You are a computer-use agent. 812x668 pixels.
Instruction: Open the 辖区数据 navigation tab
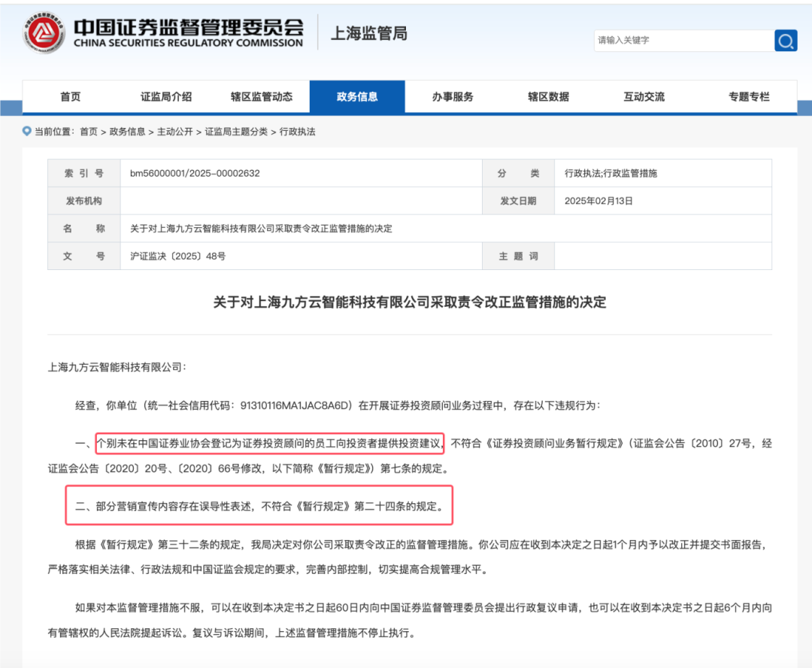point(548,97)
